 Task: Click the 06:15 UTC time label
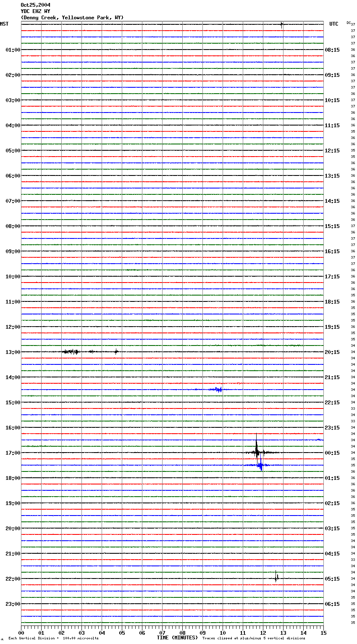click(332, 604)
